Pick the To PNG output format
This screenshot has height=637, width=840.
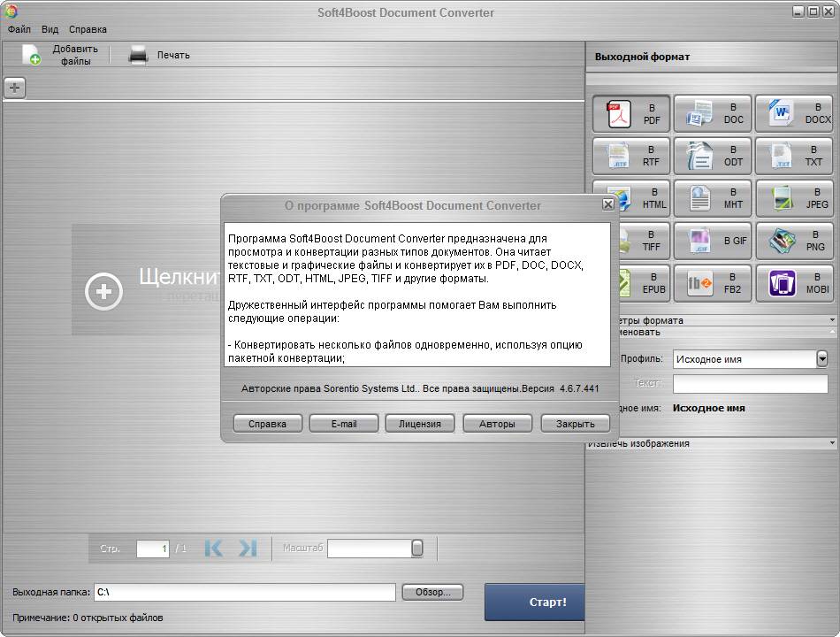794,241
